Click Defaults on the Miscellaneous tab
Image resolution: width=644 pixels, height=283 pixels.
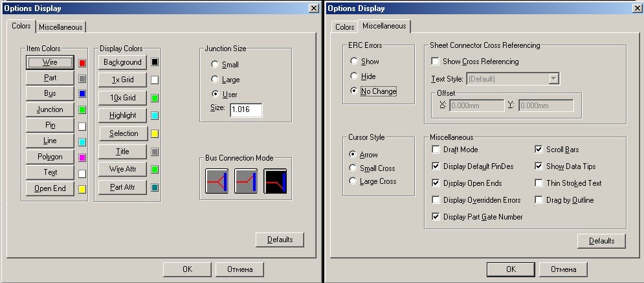pyautogui.click(x=601, y=241)
